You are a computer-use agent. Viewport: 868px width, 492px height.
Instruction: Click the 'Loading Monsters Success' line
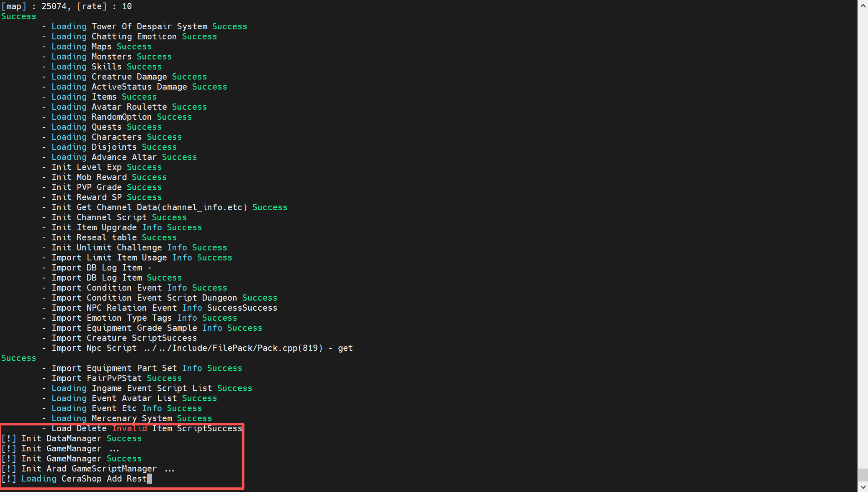[107, 57]
